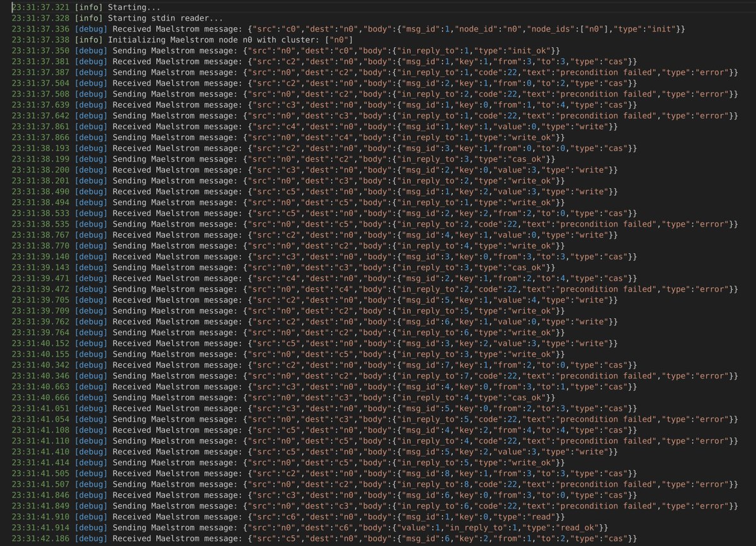Viewport: 756px width, 546px height.
Task: Click the timestamp 23:31:41.410
Action: click(x=41, y=451)
